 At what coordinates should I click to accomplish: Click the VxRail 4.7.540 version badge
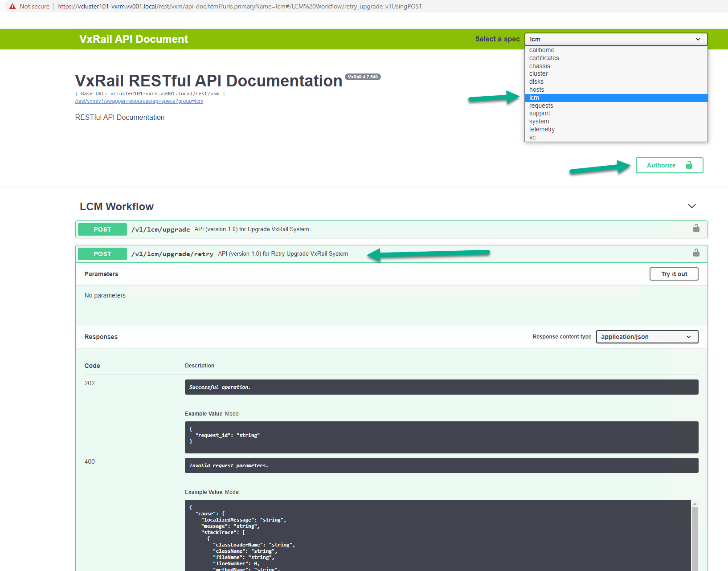coord(363,77)
